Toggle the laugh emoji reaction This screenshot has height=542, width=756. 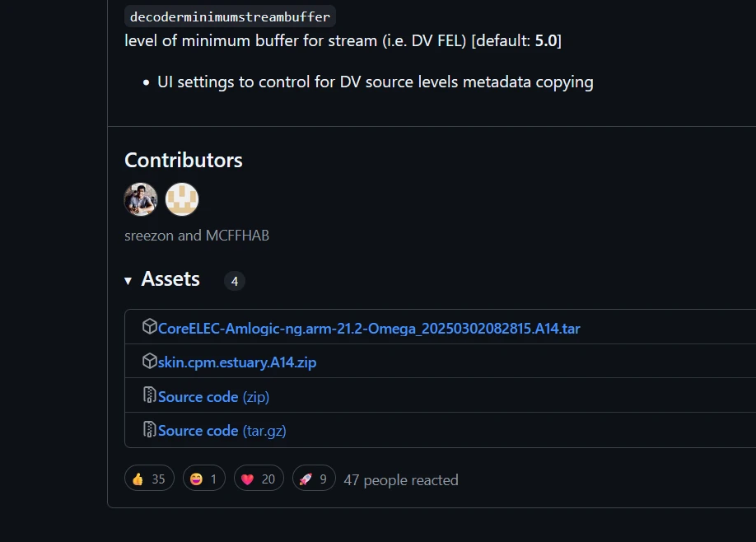[204, 479]
